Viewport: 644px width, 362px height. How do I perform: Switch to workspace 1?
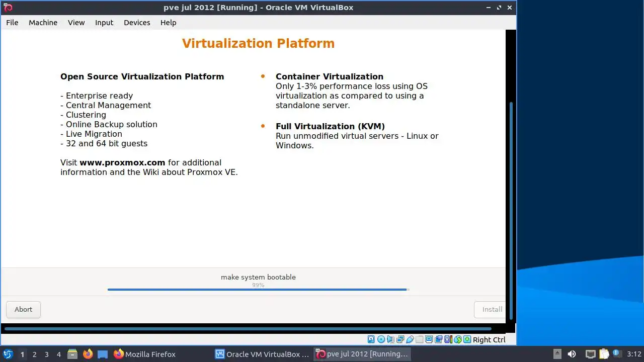point(22,354)
